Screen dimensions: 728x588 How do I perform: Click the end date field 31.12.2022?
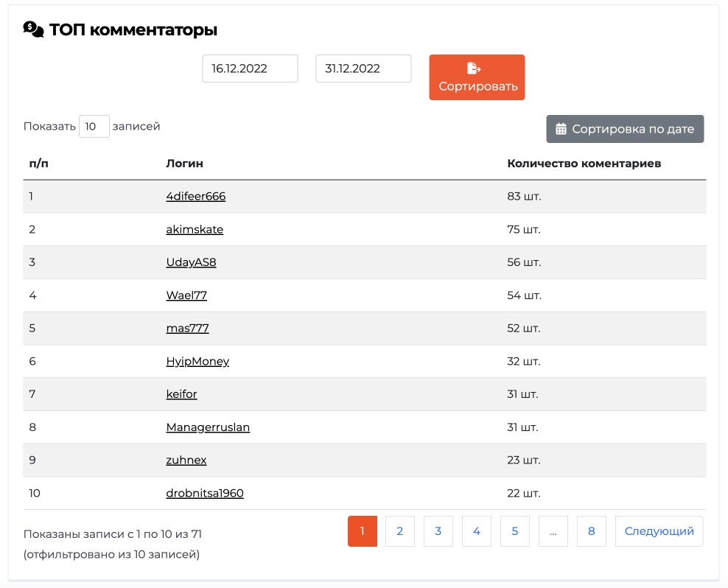363,69
